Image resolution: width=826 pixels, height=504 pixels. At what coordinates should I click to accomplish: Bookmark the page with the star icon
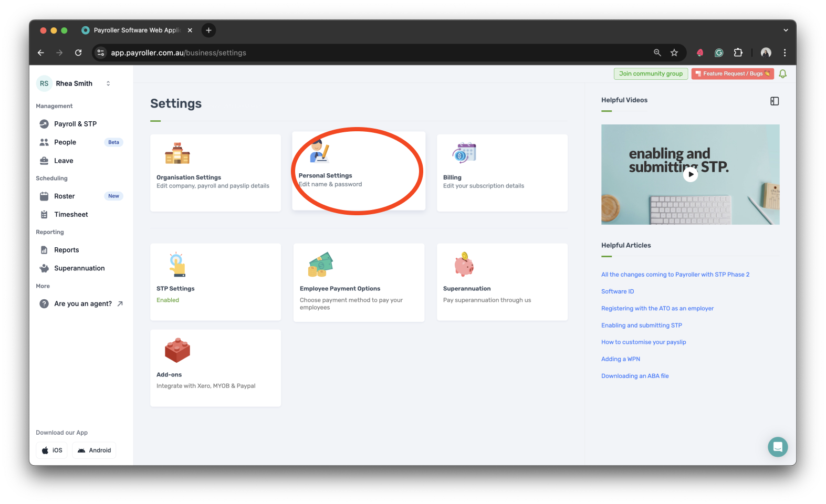(x=674, y=52)
